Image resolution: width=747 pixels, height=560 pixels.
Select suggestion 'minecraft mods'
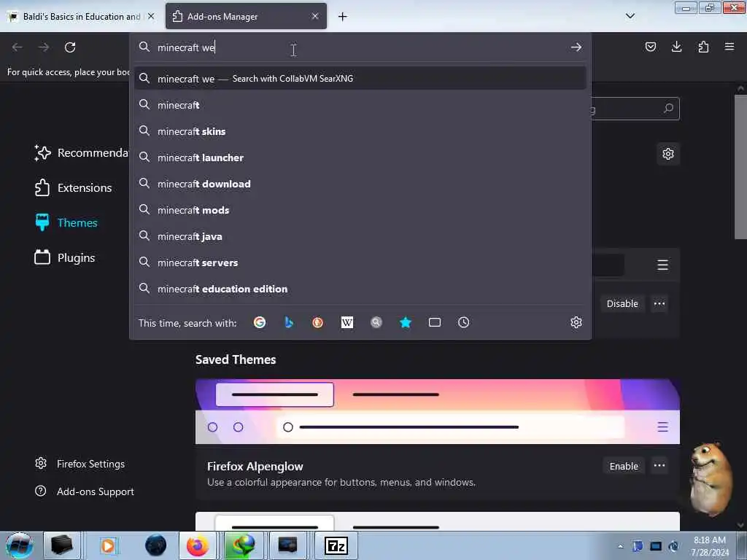click(x=360, y=209)
